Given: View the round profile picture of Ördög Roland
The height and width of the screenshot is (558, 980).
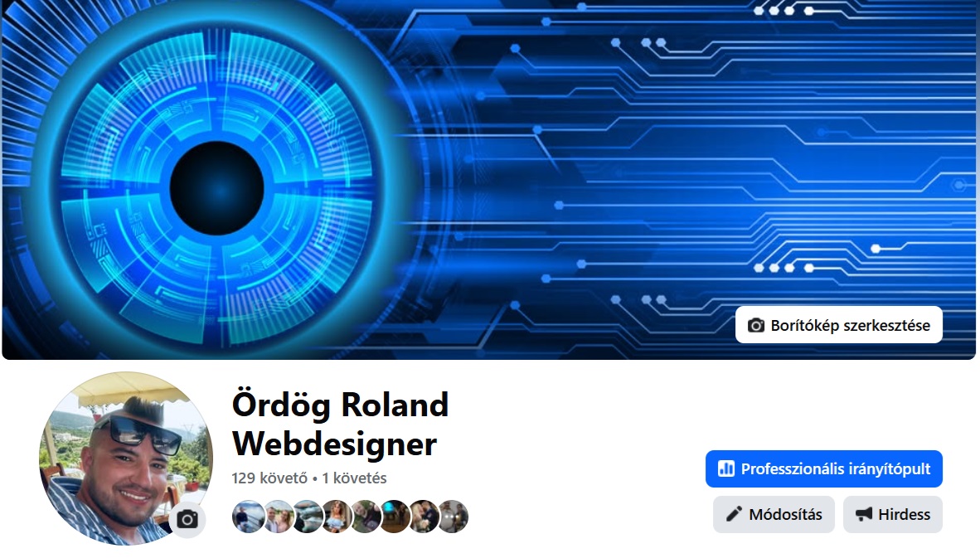Looking at the screenshot, I should [x=126, y=459].
